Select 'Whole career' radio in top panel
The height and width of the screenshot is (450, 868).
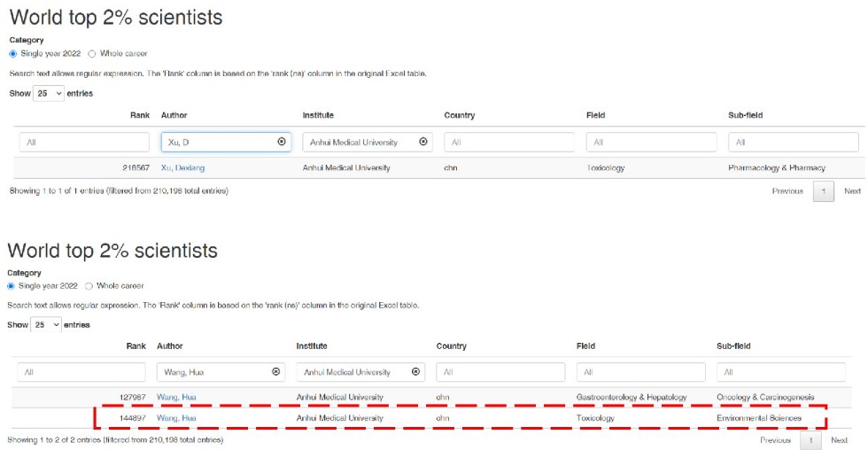92,54
